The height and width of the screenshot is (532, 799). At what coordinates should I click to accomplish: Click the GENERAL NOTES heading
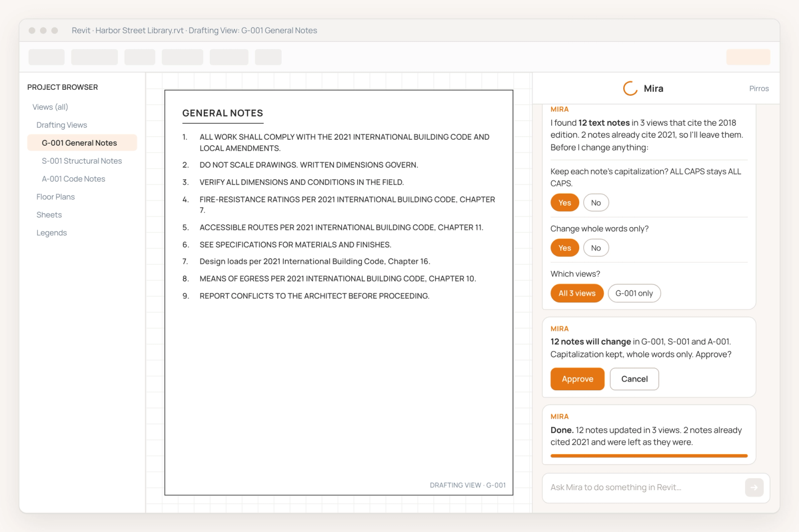point(223,113)
